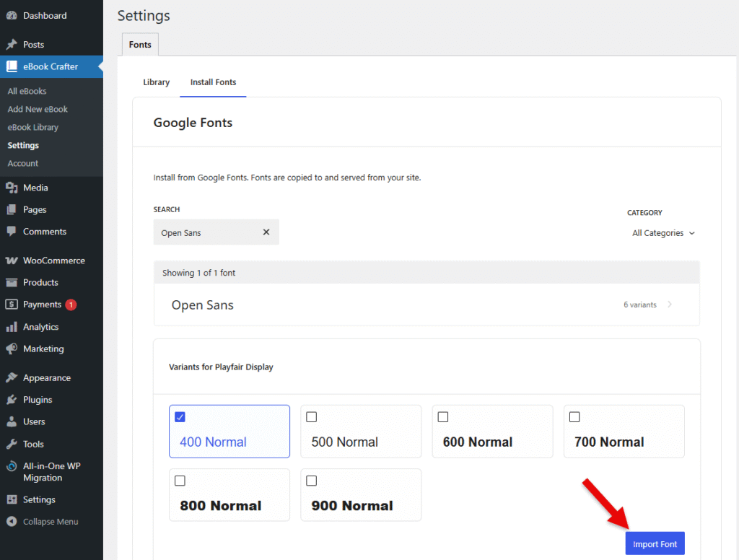The width and height of the screenshot is (739, 560).
Task: Click the Plugins plug icon
Action: (x=12, y=400)
